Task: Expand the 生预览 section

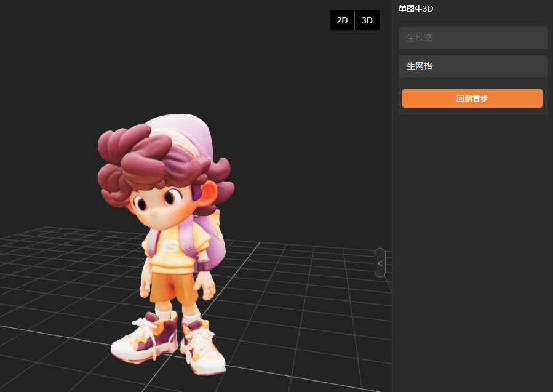Action: pyautogui.click(x=472, y=38)
